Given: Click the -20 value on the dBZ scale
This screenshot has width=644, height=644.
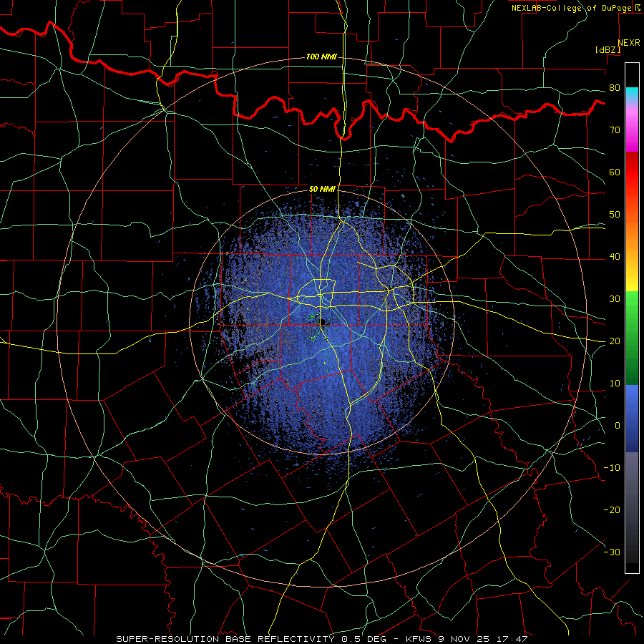Looking at the screenshot, I should tap(612, 510).
